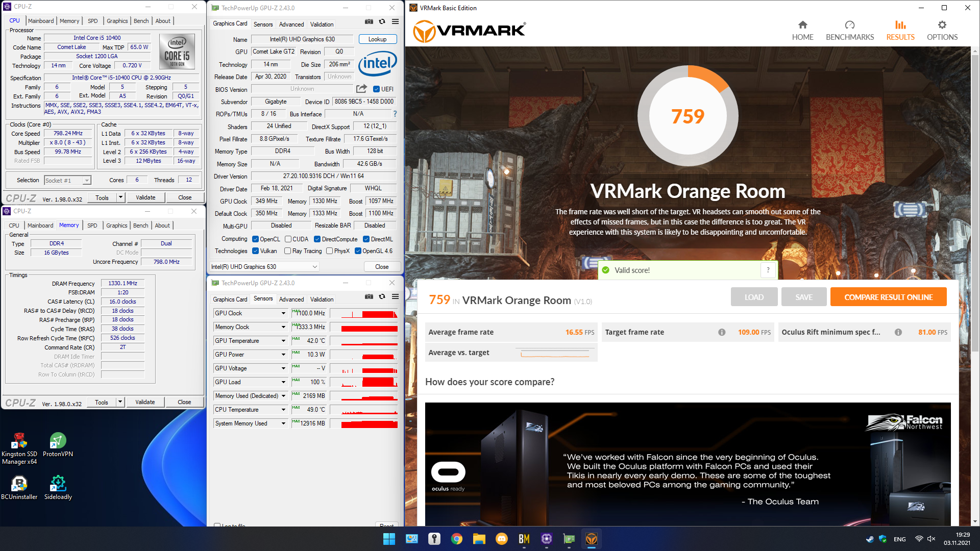Open GPU Power sensor dropdown
The height and width of the screenshot is (551, 980).
click(283, 355)
